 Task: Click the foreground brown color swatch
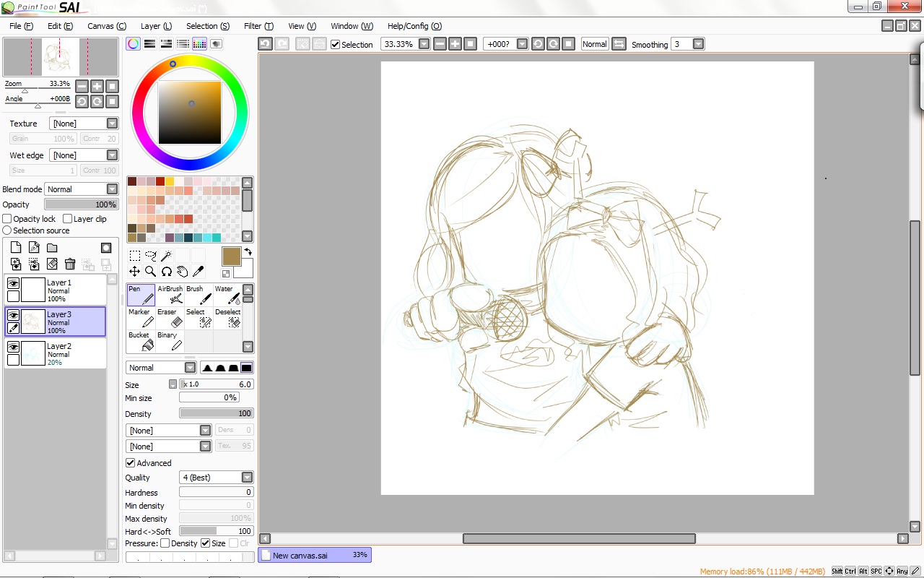click(x=232, y=256)
